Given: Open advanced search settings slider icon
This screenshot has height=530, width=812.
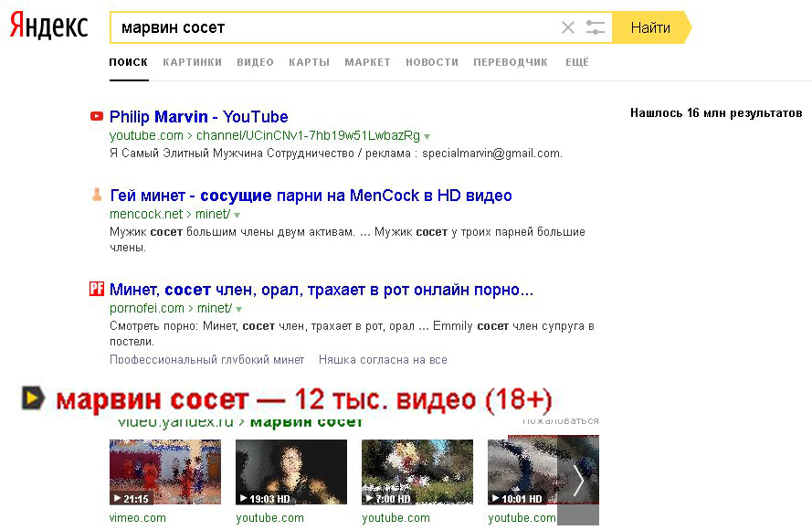Looking at the screenshot, I should click(595, 27).
